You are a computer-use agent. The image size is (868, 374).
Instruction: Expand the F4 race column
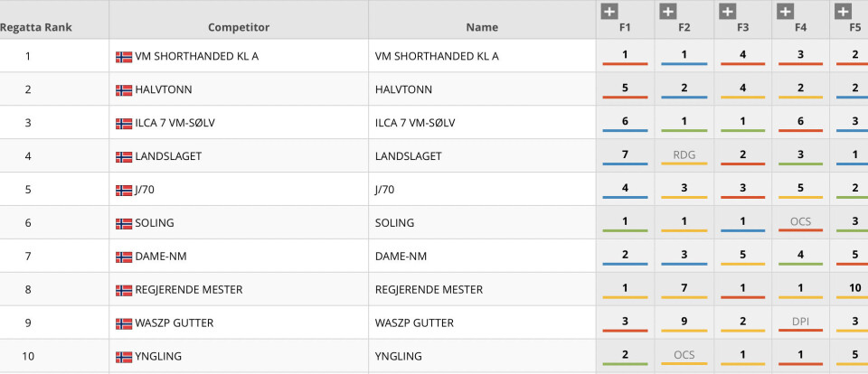786,12
